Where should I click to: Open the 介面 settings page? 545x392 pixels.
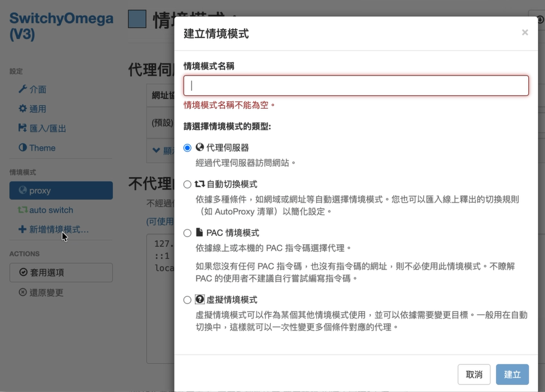pyautogui.click(x=38, y=89)
